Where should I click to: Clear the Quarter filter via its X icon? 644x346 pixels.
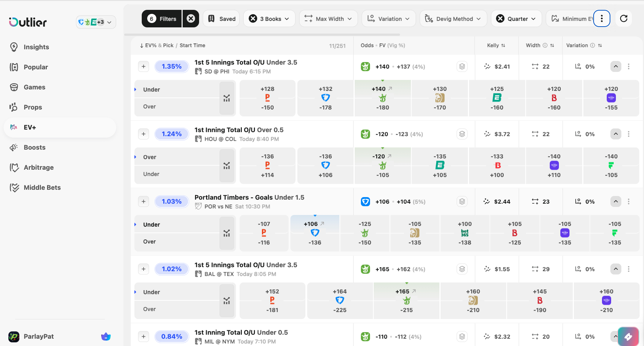pos(500,19)
